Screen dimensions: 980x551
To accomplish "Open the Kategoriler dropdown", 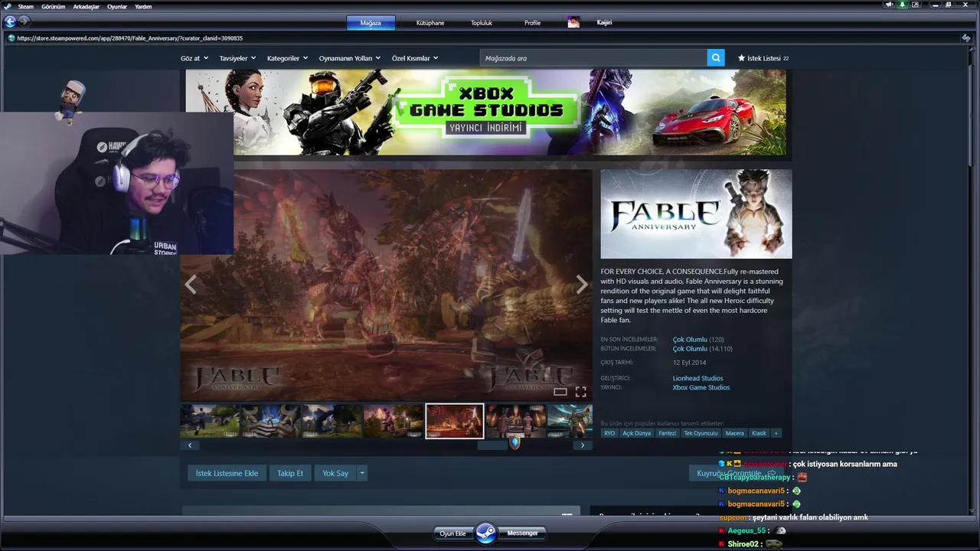I will point(287,58).
